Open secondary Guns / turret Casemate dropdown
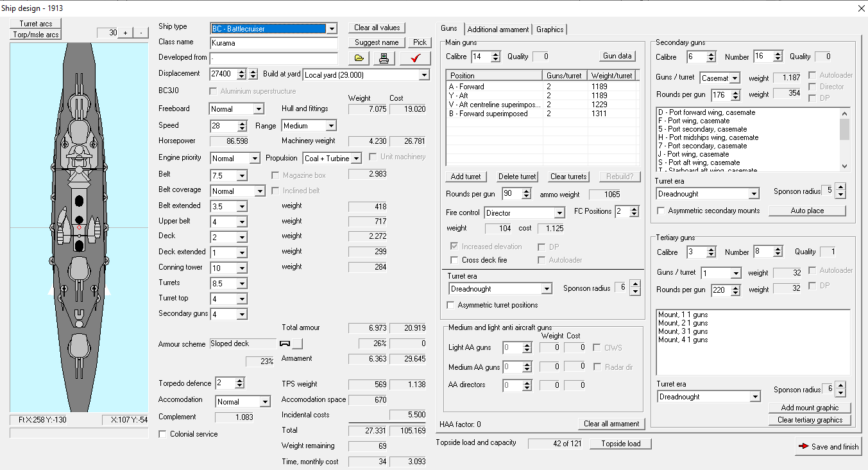Viewport: 868px width, 470px height. pos(735,78)
